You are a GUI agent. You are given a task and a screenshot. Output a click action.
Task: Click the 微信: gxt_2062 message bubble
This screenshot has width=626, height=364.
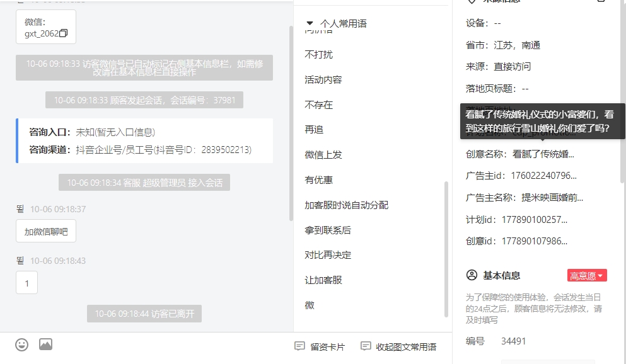[46, 26]
